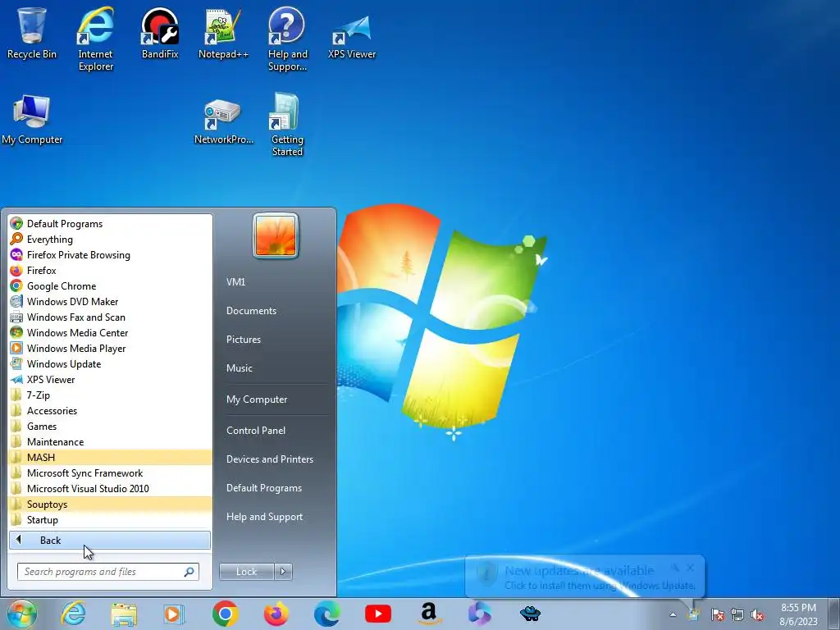Open the shutdown options arrow next to Lock

(283, 572)
